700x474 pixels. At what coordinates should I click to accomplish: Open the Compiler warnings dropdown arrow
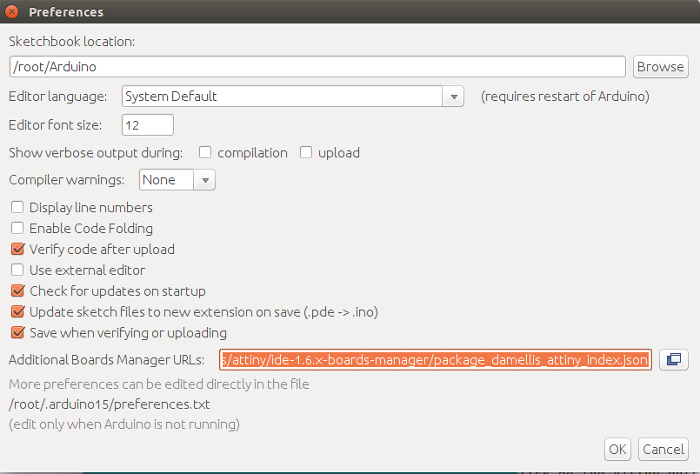coord(205,180)
